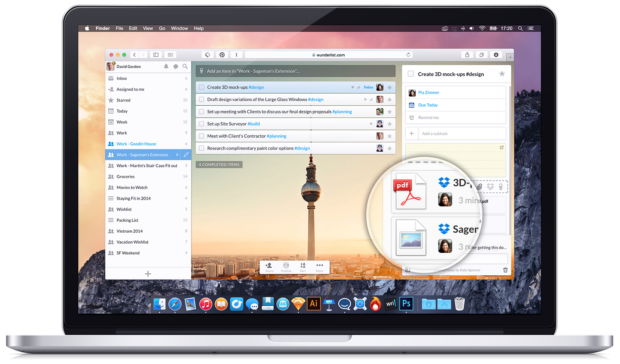The width and height of the screenshot is (620, 364).
Task: Check off 'Research complimentary paint color options'
Action: pyautogui.click(x=201, y=148)
